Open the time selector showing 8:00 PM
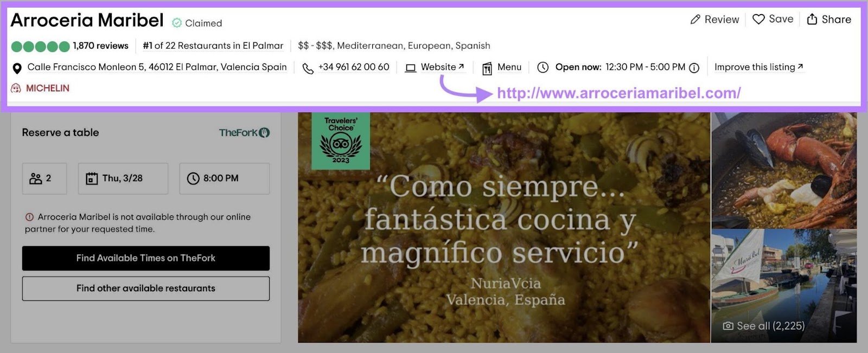 (x=225, y=178)
